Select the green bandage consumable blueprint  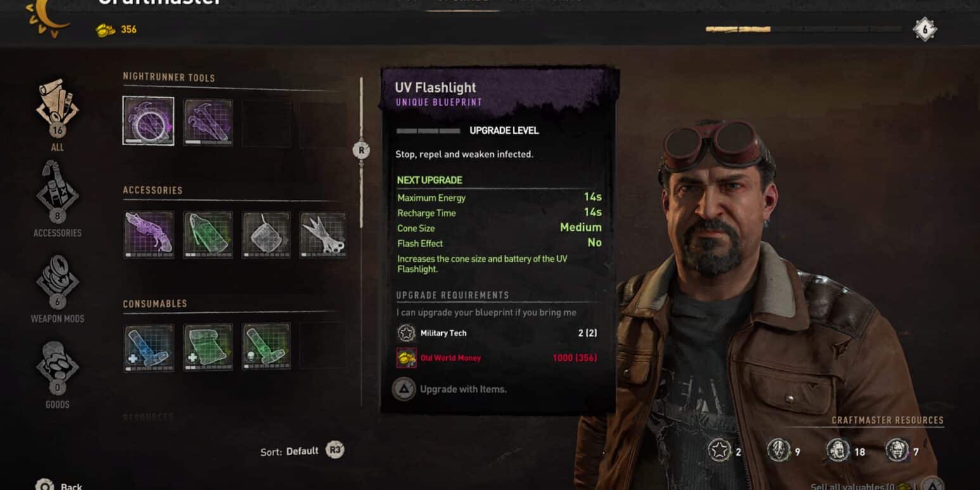pyautogui.click(x=208, y=347)
